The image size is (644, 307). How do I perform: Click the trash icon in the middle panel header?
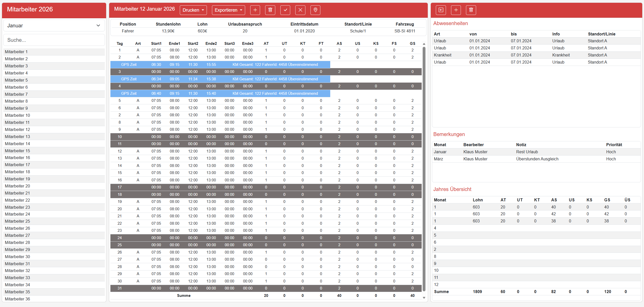coord(270,10)
